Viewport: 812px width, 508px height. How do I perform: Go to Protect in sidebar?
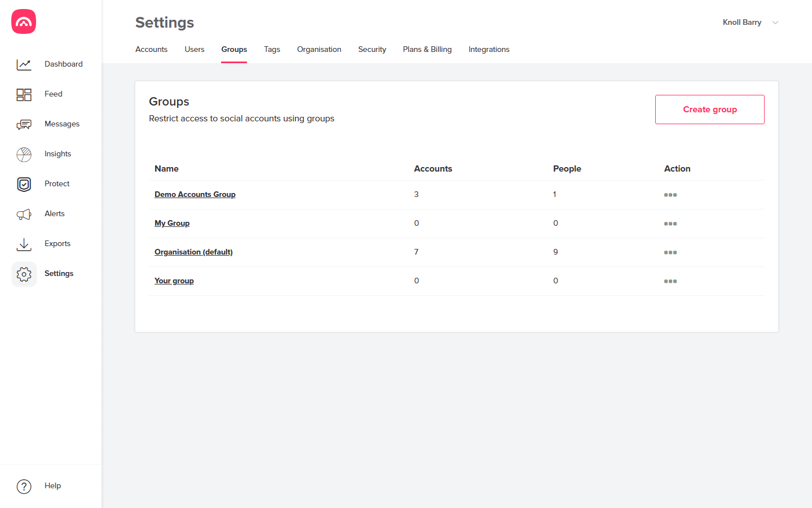[57, 183]
